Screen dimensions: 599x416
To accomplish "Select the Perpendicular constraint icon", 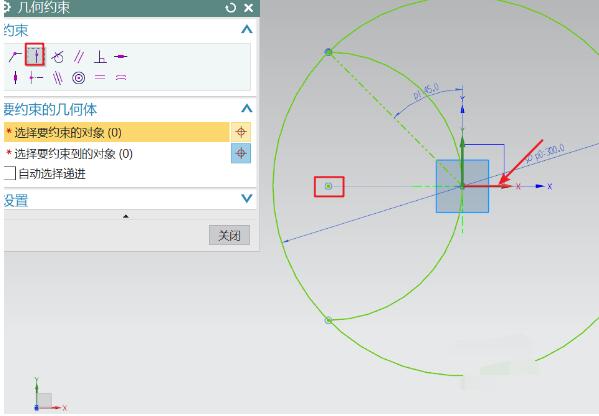I will [x=100, y=57].
